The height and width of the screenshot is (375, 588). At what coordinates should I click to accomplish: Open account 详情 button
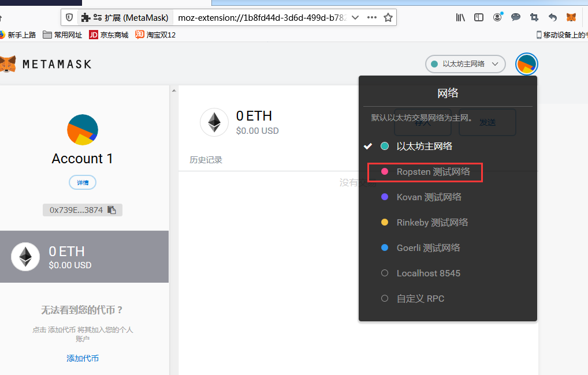coord(83,182)
